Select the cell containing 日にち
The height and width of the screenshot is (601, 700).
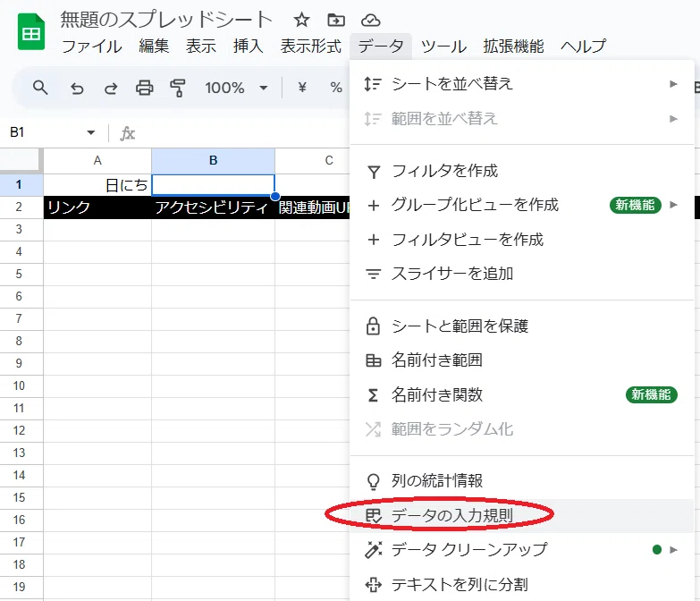coord(97,185)
